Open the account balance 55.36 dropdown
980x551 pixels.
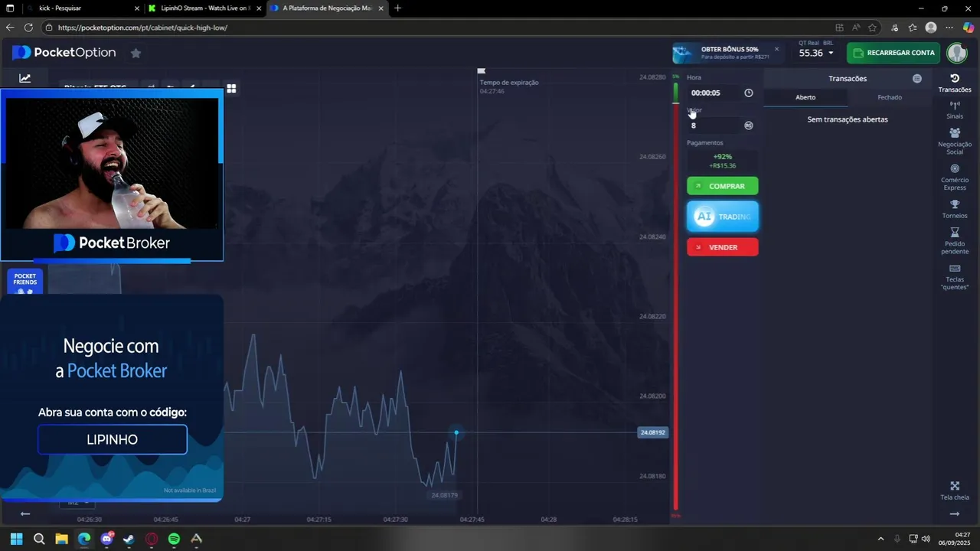point(816,53)
